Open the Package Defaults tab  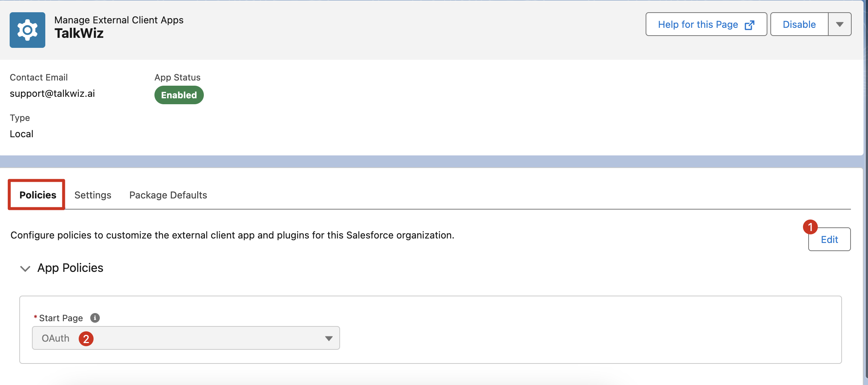(x=168, y=195)
